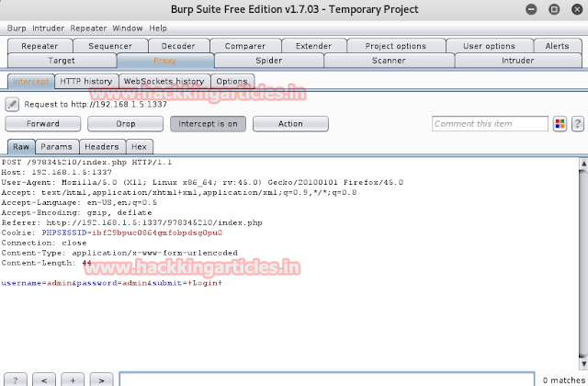Image resolution: width=588 pixels, height=386 pixels.
Task: Open the Action dropdown button
Action: [x=290, y=124]
